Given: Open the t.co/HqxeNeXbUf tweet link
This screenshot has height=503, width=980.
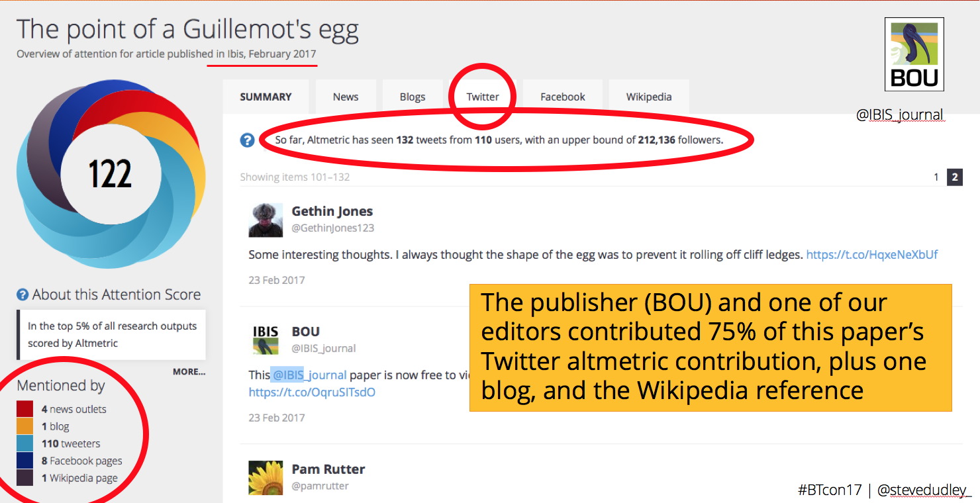Looking at the screenshot, I should click(871, 254).
